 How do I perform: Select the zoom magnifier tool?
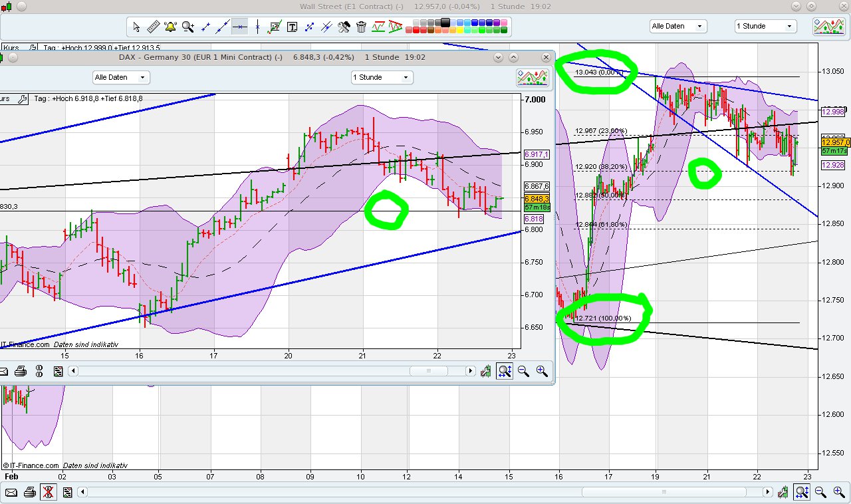point(187,27)
